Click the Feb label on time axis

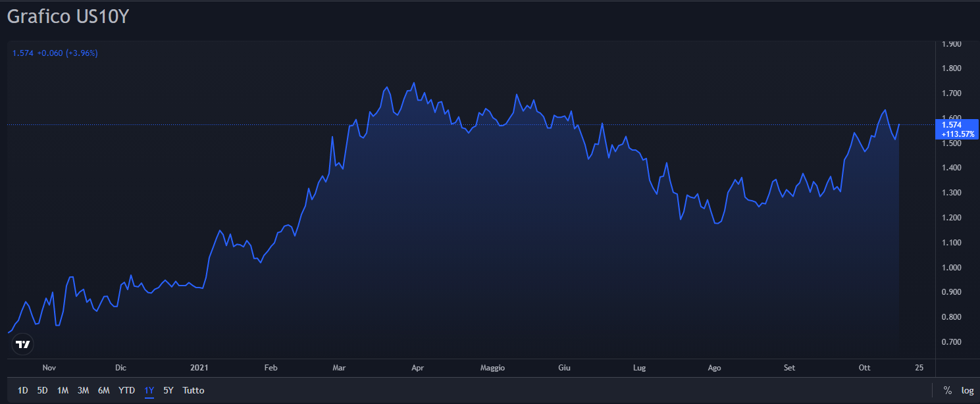pos(271,368)
